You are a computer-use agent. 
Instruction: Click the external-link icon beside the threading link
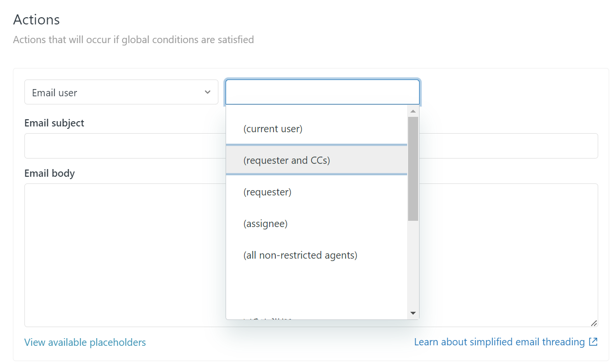pos(594,341)
